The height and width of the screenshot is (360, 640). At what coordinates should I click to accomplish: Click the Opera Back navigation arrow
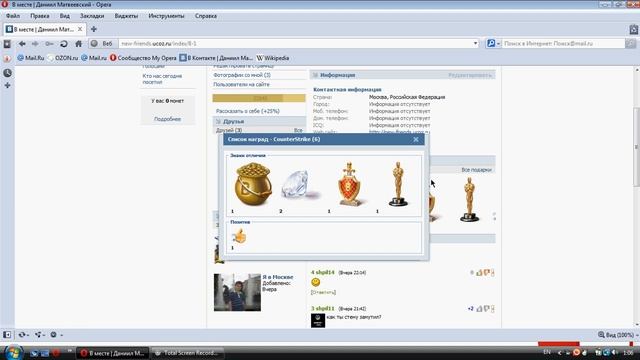22,44
